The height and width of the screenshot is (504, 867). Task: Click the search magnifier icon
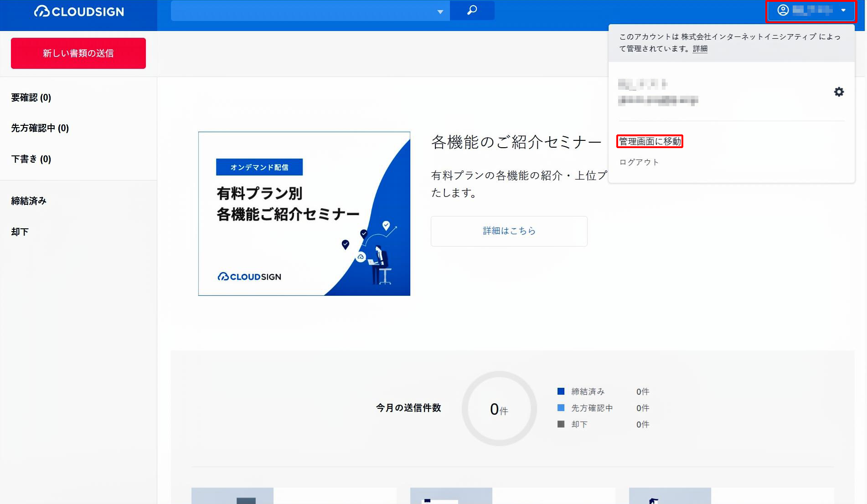(x=472, y=10)
